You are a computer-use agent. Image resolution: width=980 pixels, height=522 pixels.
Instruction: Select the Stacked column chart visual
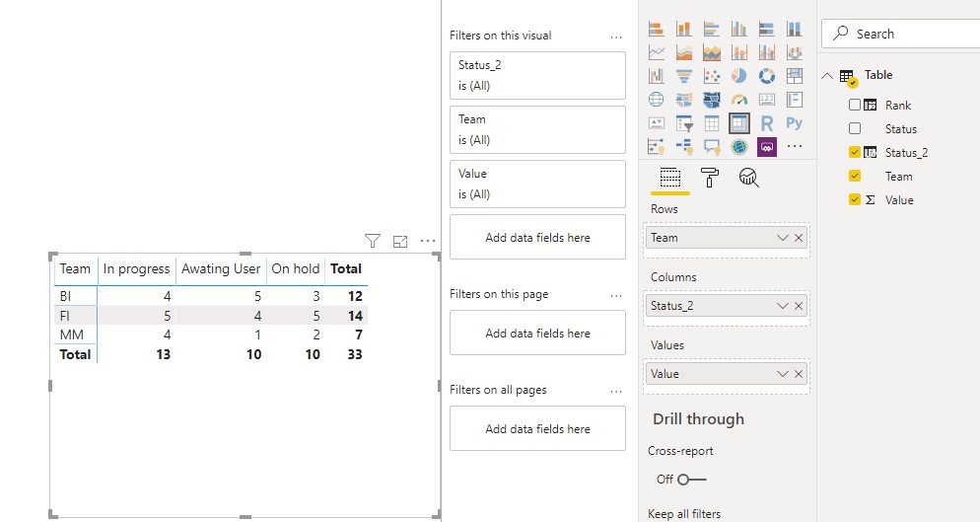click(x=684, y=29)
